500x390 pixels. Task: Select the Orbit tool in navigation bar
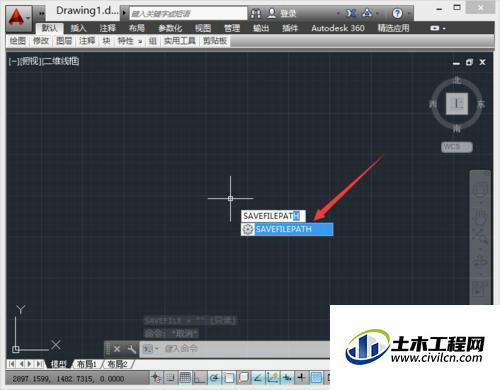(480, 261)
